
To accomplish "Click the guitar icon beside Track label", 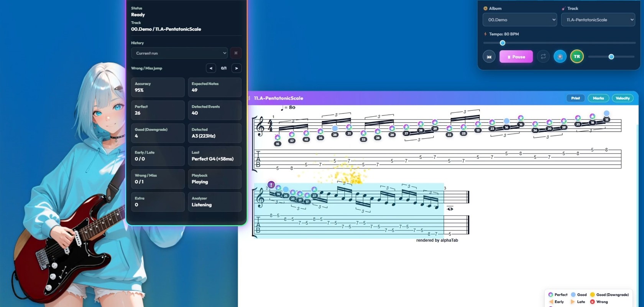I will point(563,8).
